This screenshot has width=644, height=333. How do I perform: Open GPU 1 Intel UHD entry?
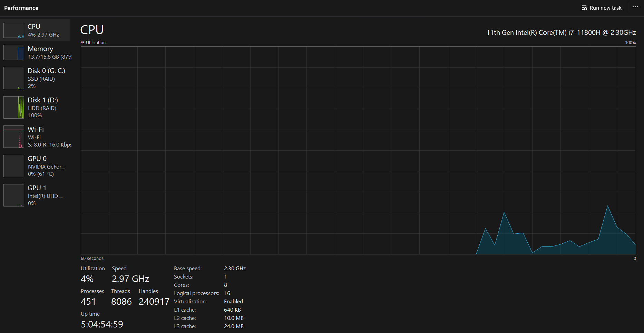pos(45,195)
